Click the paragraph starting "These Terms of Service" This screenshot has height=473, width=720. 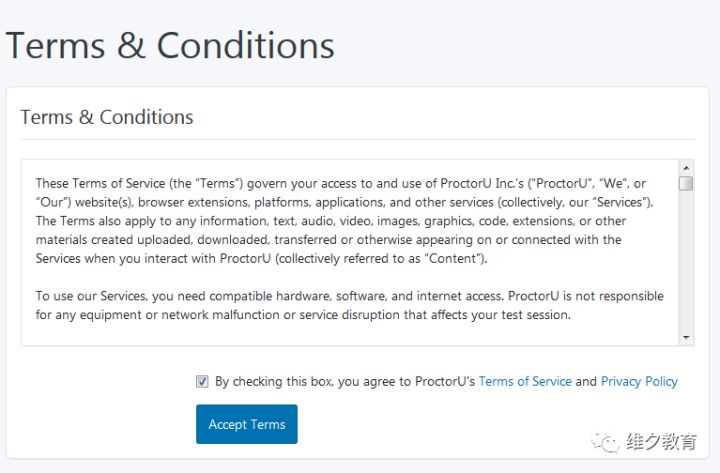pos(340,221)
